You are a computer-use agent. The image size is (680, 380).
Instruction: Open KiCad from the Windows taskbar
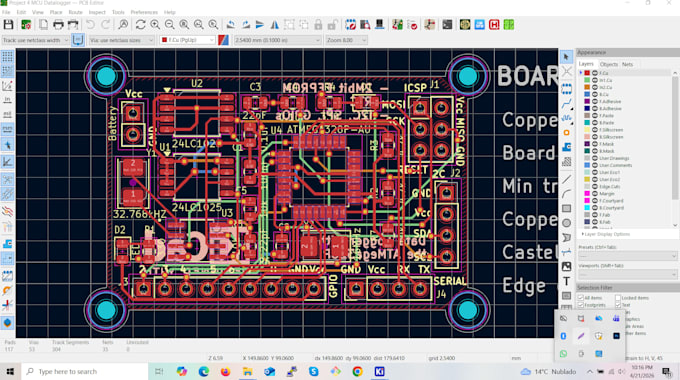click(x=379, y=371)
